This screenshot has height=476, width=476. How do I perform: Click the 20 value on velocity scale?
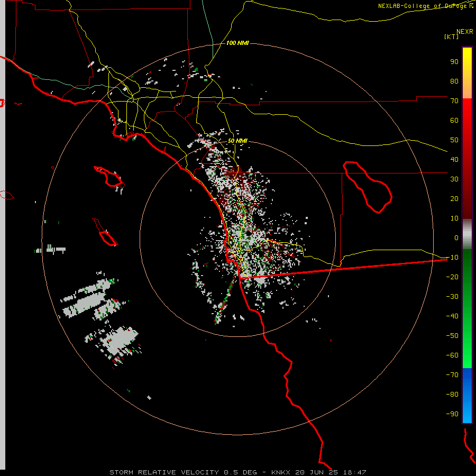click(454, 198)
